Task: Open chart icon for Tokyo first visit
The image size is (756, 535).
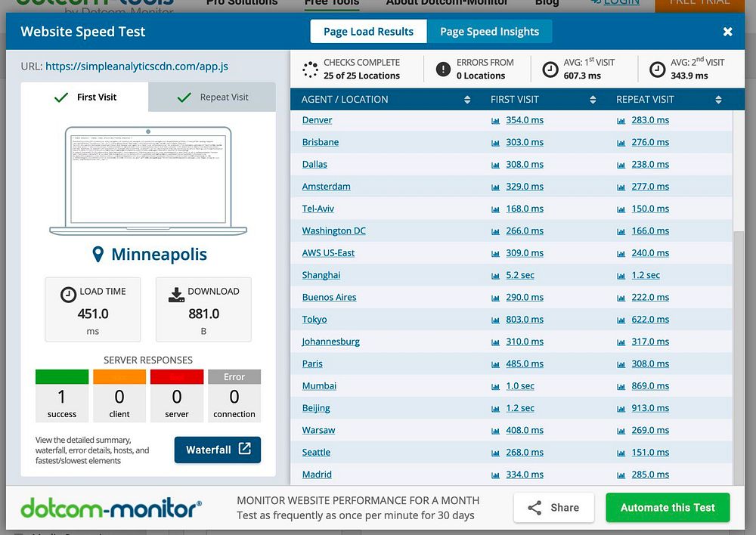Action: point(495,320)
